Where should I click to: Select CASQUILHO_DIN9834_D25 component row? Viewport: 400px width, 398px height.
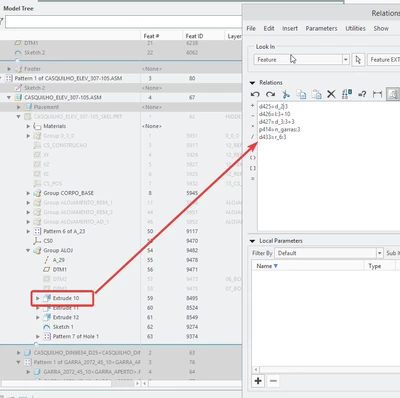pyautogui.click(x=87, y=352)
